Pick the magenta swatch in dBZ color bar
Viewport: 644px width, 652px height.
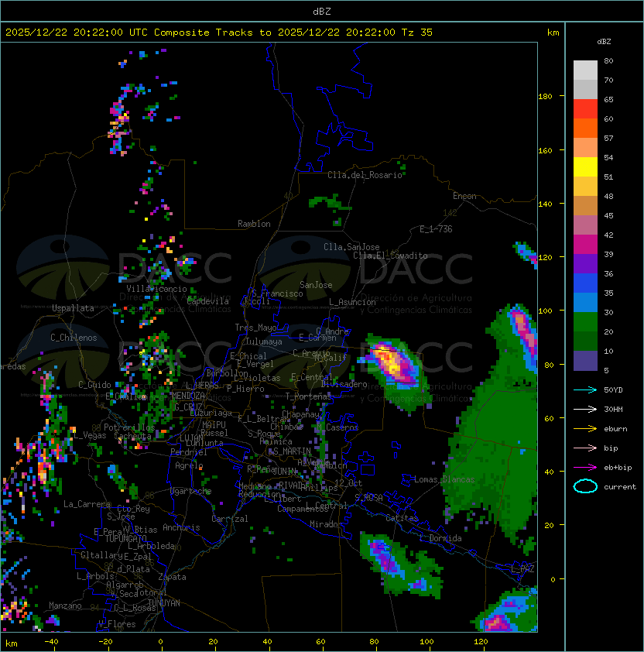tap(585, 245)
